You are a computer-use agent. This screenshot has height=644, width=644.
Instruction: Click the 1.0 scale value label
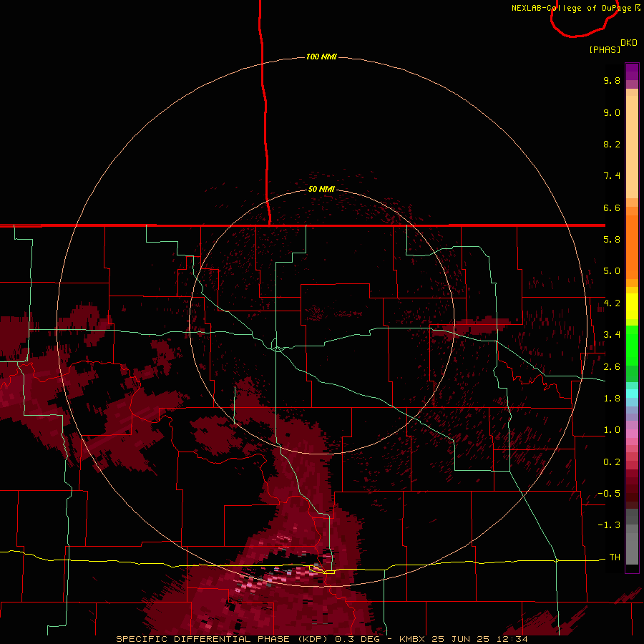point(612,430)
